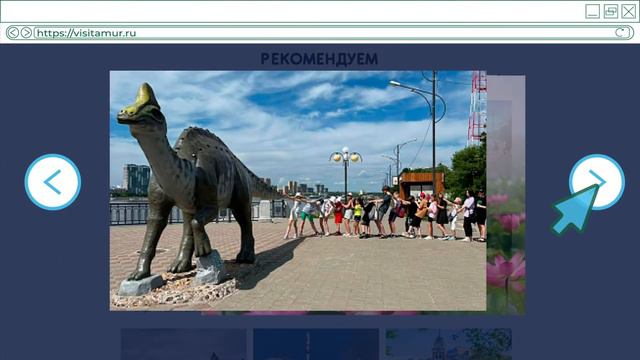
Task: Go to the previous recommended slide
Action: click(53, 182)
